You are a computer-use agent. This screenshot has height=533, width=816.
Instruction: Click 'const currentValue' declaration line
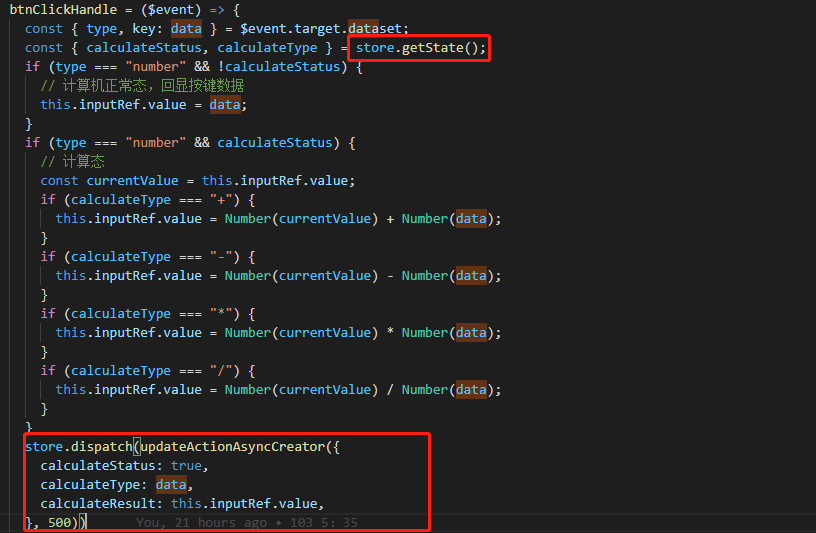coord(198,181)
